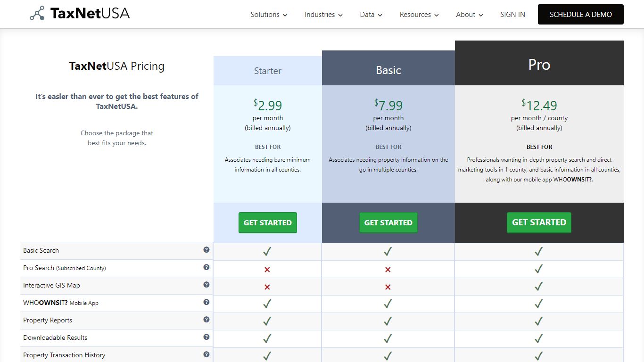Click Pro checkmark in Downloadable Results row
Viewport: 644px width, 362px height.
click(539, 339)
